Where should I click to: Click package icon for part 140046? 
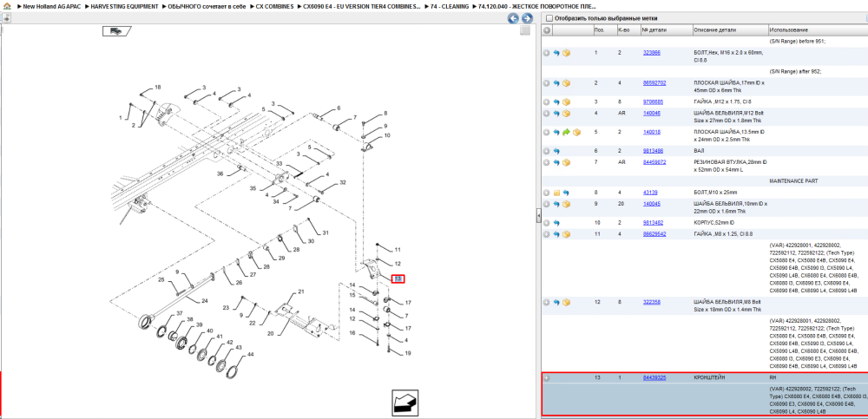[566, 114]
